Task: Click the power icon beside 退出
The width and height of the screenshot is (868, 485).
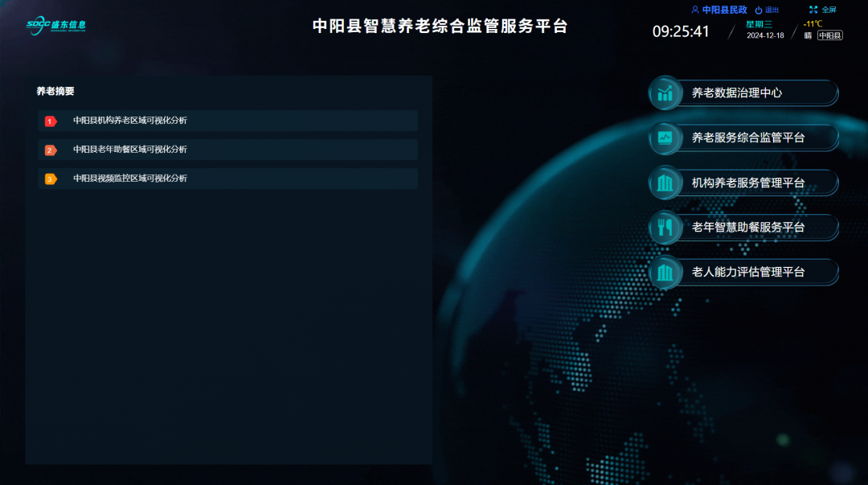Action: pos(759,10)
